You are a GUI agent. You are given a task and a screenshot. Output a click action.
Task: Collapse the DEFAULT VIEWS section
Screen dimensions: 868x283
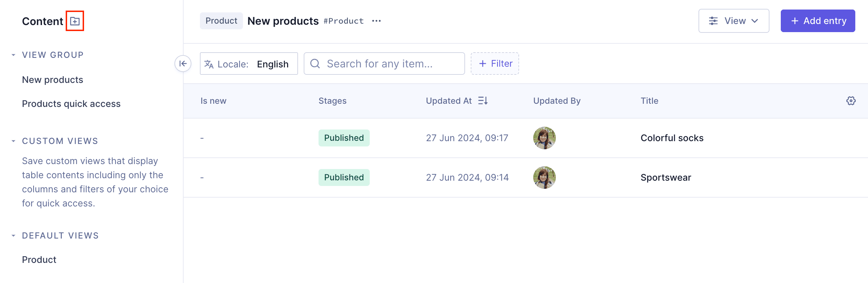tap(13, 235)
